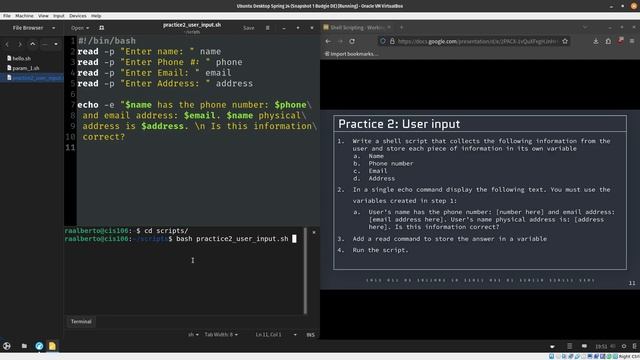This screenshot has height=360, width=640.
Task: Toggle the INS insert mode indicator
Action: point(311,335)
